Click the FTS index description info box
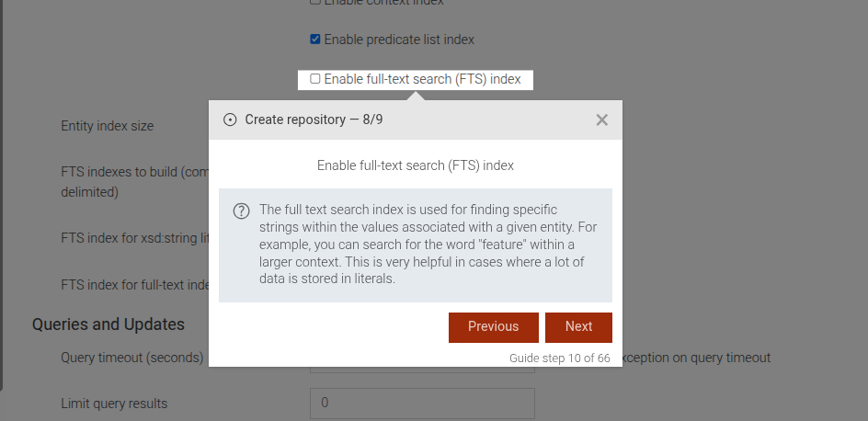The height and width of the screenshot is (421, 868). click(415, 245)
